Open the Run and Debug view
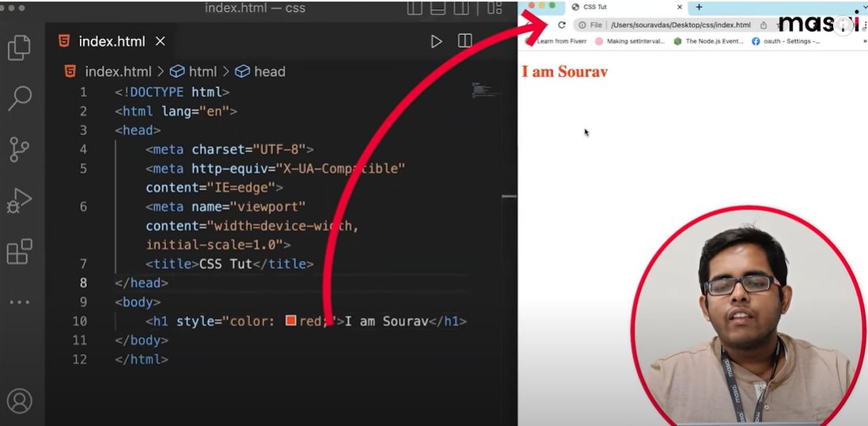The width and height of the screenshot is (868, 426). pos(20,201)
